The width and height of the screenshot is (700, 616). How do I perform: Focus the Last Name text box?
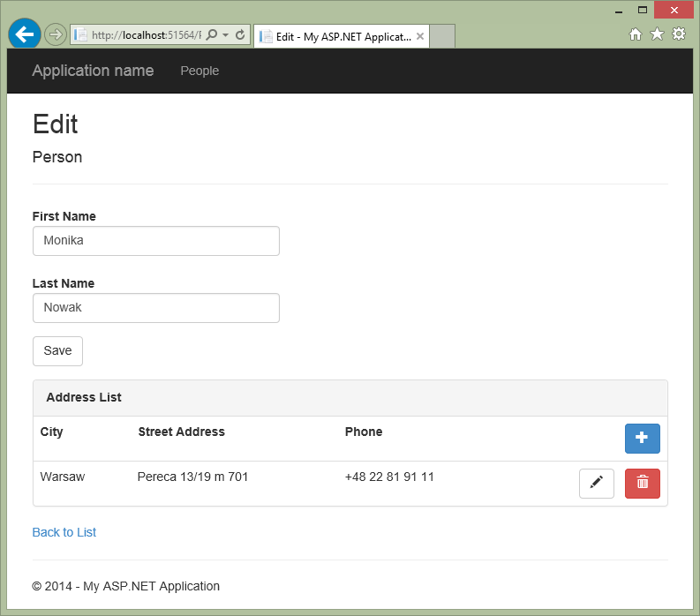point(156,308)
